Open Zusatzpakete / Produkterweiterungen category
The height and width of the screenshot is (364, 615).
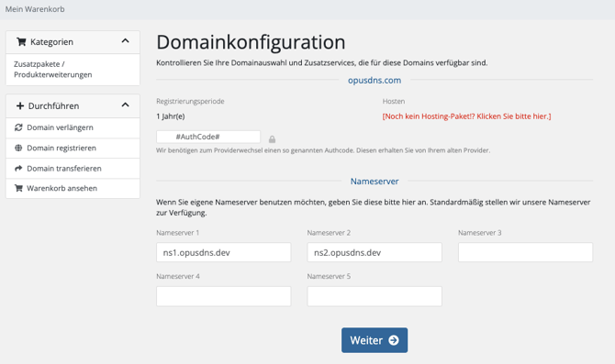pyautogui.click(x=53, y=70)
